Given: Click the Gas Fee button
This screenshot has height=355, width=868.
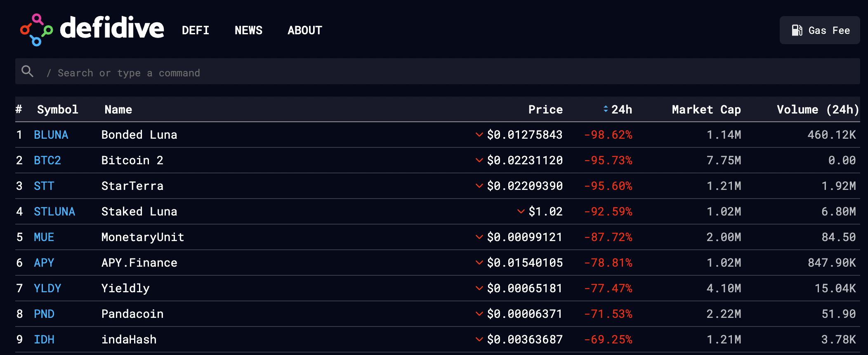Looking at the screenshot, I should (820, 30).
